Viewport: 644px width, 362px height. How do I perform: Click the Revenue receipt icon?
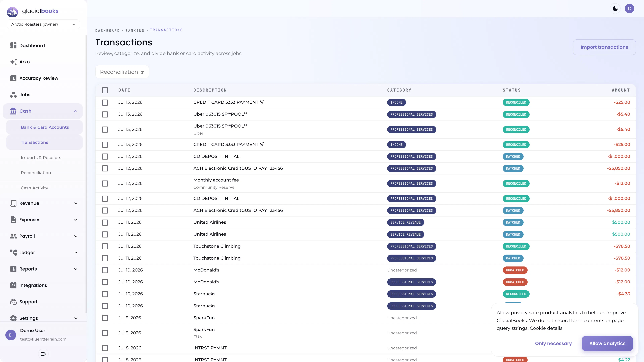point(13,203)
